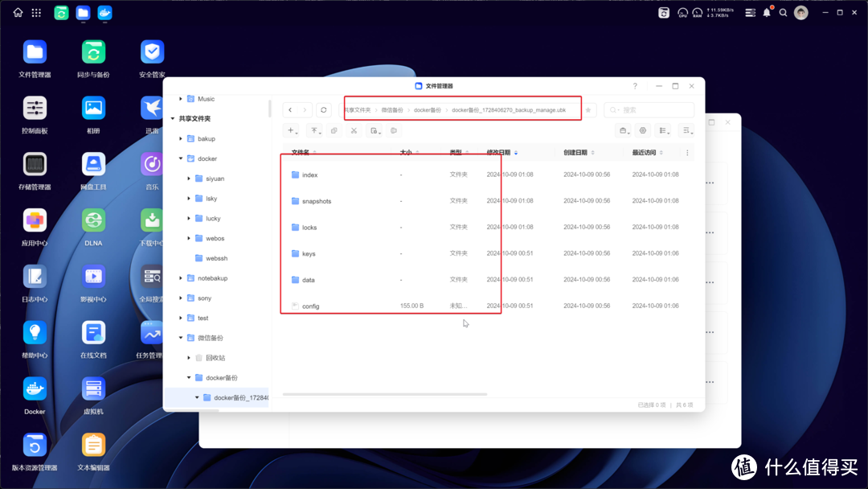
Task: Expand the notebakup folder in tree
Action: (181, 278)
